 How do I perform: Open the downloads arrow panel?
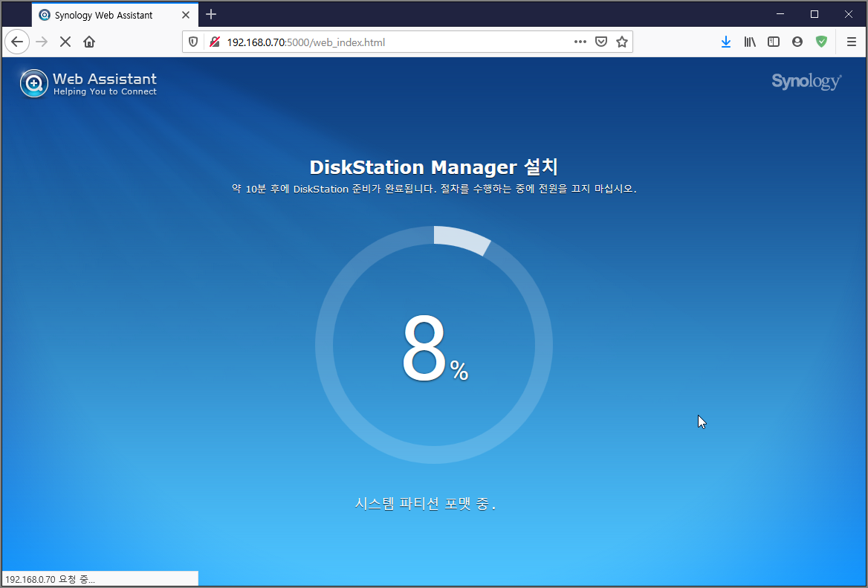click(x=726, y=42)
